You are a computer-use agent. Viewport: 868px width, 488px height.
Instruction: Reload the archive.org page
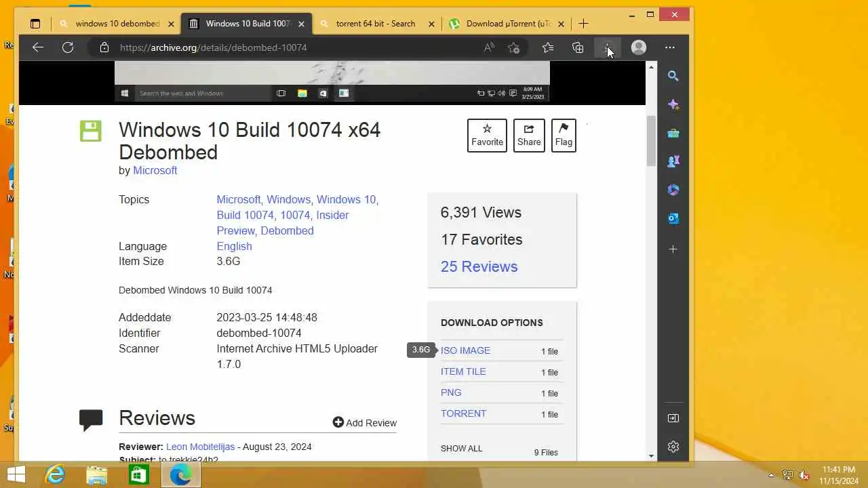[68, 47]
